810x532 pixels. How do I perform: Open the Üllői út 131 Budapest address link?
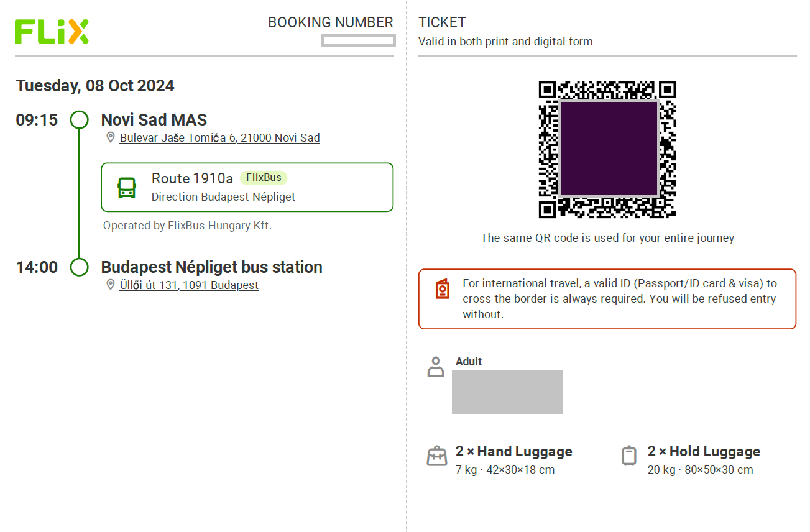click(x=189, y=285)
